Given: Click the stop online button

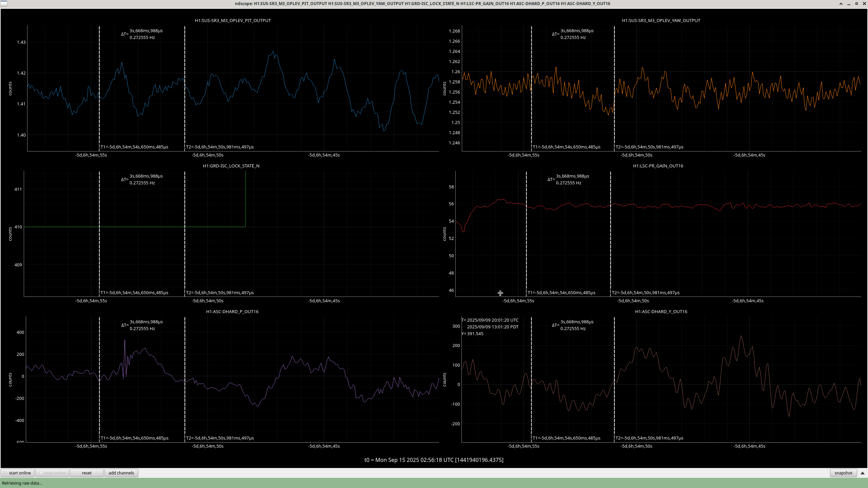Looking at the screenshot, I should pos(52,473).
